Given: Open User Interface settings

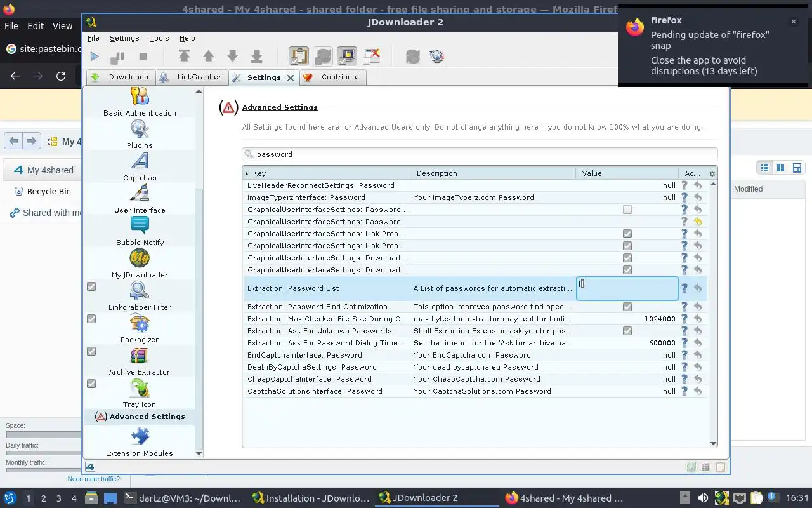Looking at the screenshot, I should [x=140, y=199].
